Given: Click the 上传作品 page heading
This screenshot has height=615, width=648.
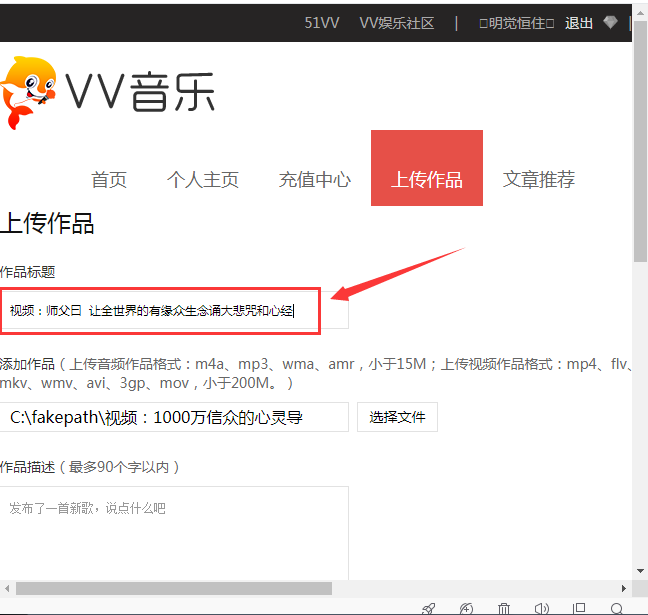Looking at the screenshot, I should 47,223.
